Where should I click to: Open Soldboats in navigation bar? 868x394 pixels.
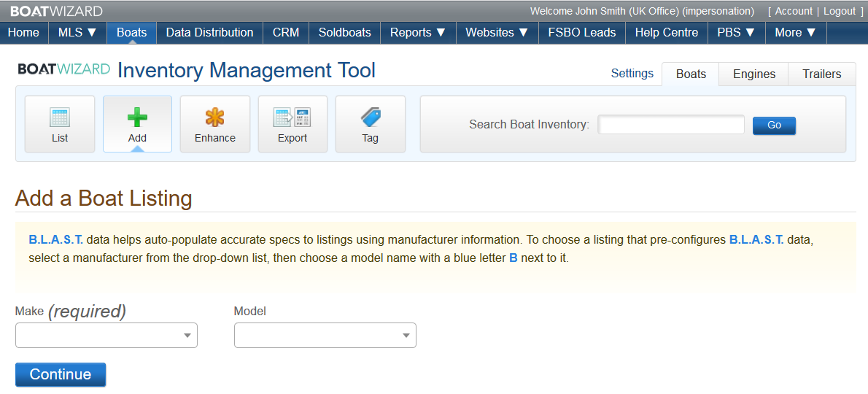pos(345,33)
